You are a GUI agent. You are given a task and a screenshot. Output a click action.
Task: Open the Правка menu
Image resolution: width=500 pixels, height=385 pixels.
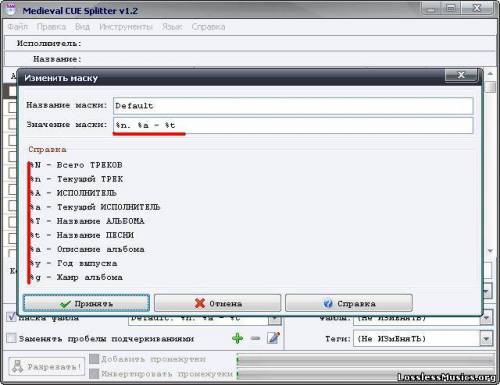pos(51,27)
